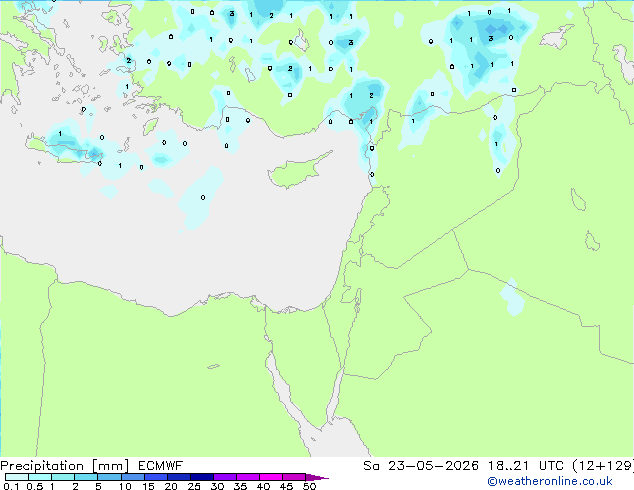This screenshot has height=490, width=634.
Task: Pick the legend swatch between 2 and 5
Action: [x=86, y=477]
